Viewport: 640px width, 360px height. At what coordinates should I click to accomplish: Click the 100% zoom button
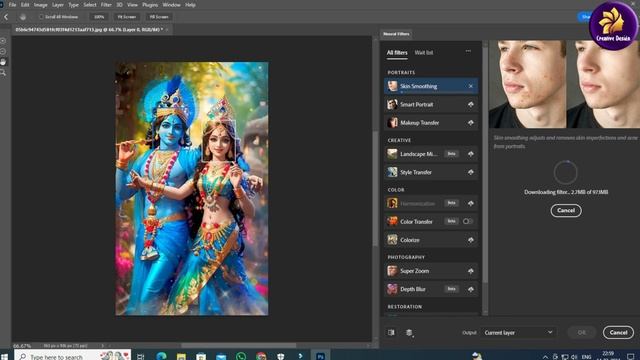tap(99, 17)
